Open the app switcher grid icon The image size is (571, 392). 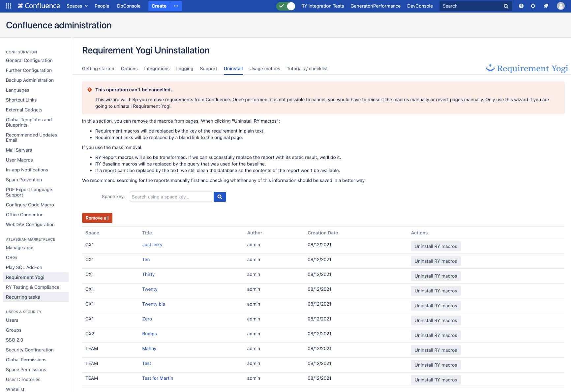pos(9,6)
